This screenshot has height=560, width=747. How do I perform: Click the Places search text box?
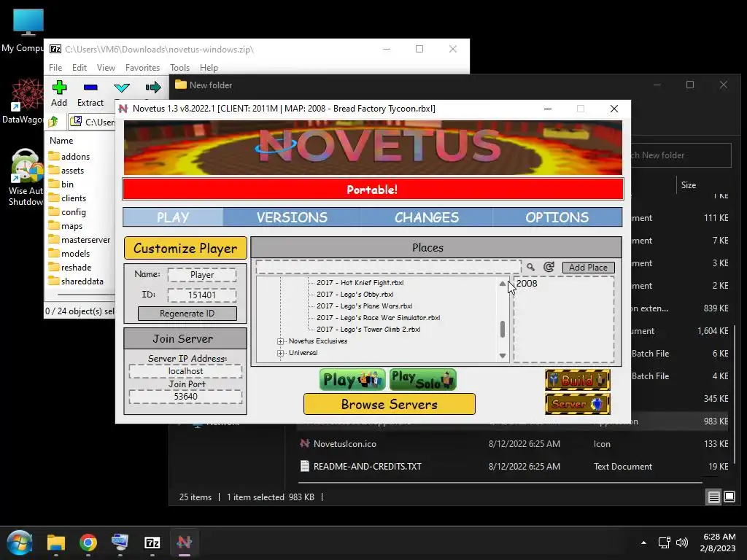pyautogui.click(x=388, y=267)
